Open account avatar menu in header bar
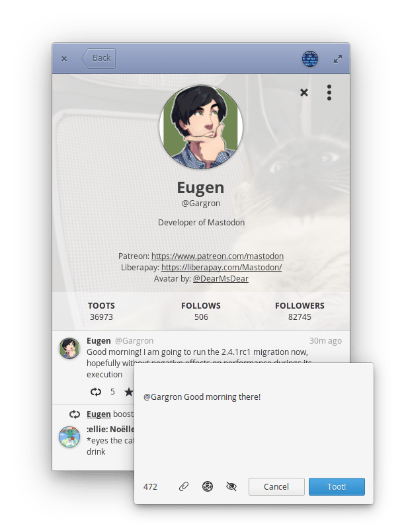 [x=310, y=59]
